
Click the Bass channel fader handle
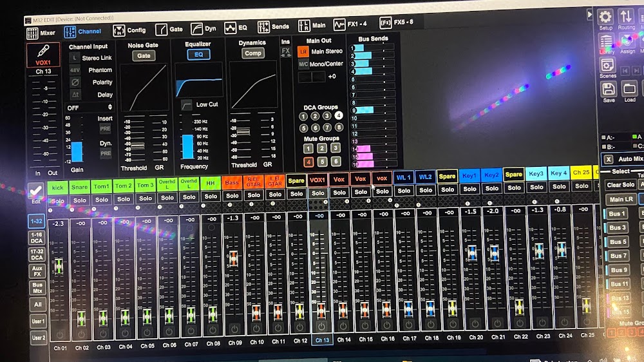233,258
